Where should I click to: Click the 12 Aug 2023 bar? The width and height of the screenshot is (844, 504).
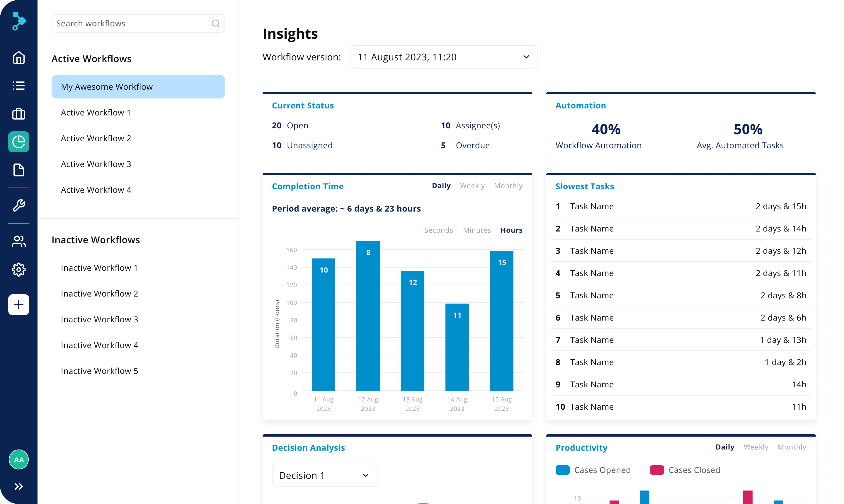[368, 316]
